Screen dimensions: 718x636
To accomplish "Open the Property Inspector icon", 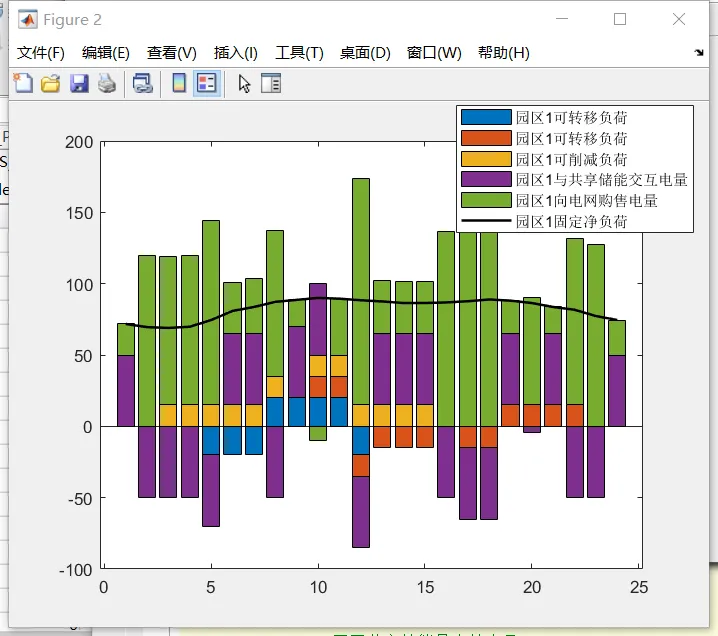I will click(x=271, y=83).
